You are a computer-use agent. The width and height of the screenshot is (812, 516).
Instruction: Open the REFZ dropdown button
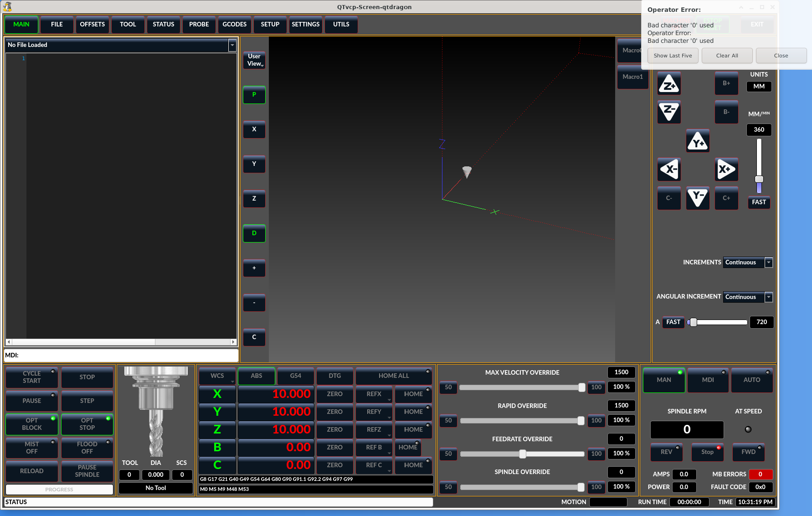[x=374, y=429]
